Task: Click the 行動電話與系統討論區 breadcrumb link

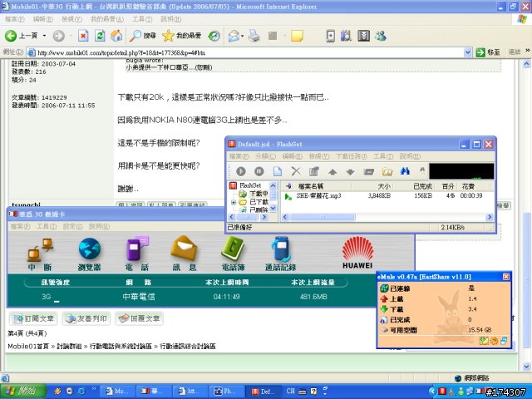Action: point(121,347)
